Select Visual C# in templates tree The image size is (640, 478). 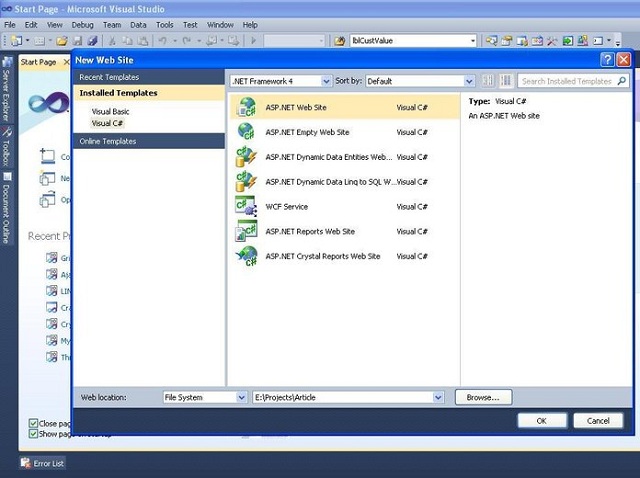(107, 123)
